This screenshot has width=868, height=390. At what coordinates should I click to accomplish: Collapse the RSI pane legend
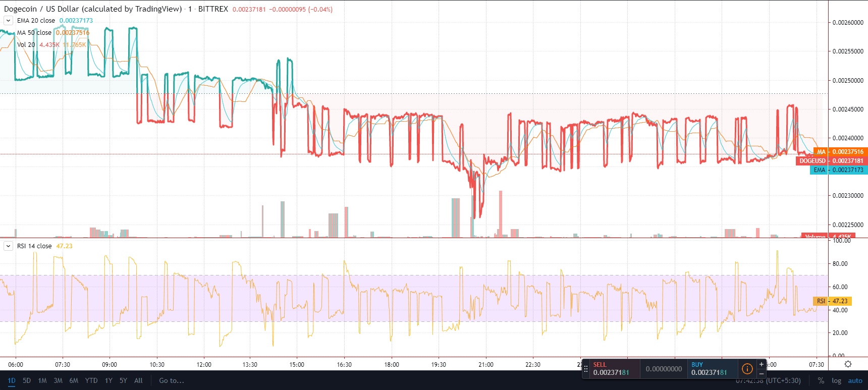click(9, 246)
